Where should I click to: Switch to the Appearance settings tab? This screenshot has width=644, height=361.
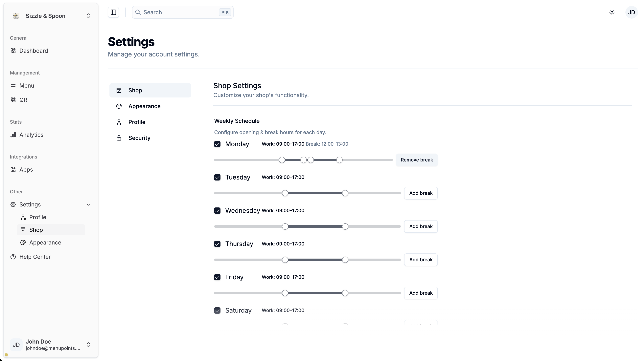click(144, 106)
